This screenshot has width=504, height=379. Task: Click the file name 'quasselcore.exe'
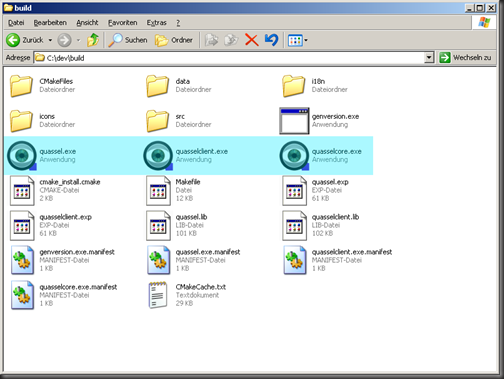click(x=337, y=151)
